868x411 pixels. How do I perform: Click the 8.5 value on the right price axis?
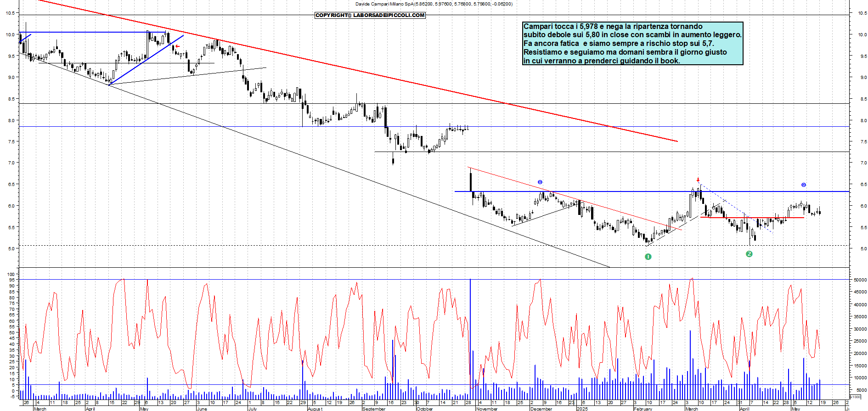click(863, 99)
